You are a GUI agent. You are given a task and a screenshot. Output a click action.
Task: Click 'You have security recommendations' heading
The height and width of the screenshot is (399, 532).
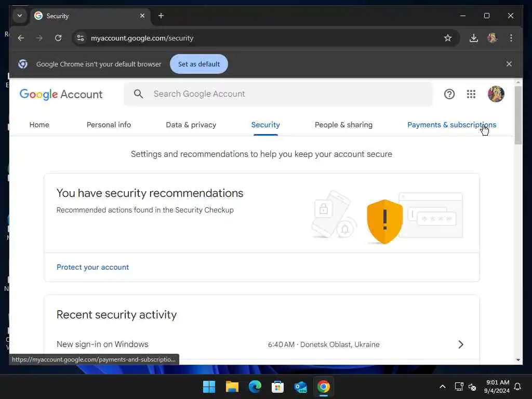(x=150, y=193)
